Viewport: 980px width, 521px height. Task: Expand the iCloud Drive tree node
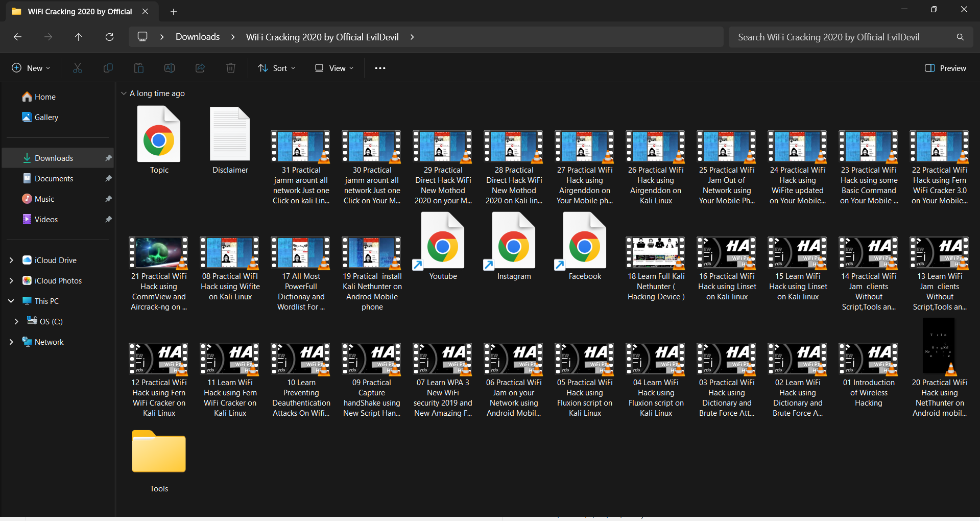11,260
